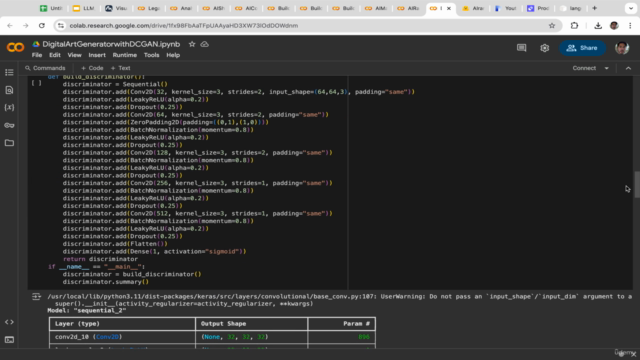Open the find and replace sidebar icon

tap(9, 90)
